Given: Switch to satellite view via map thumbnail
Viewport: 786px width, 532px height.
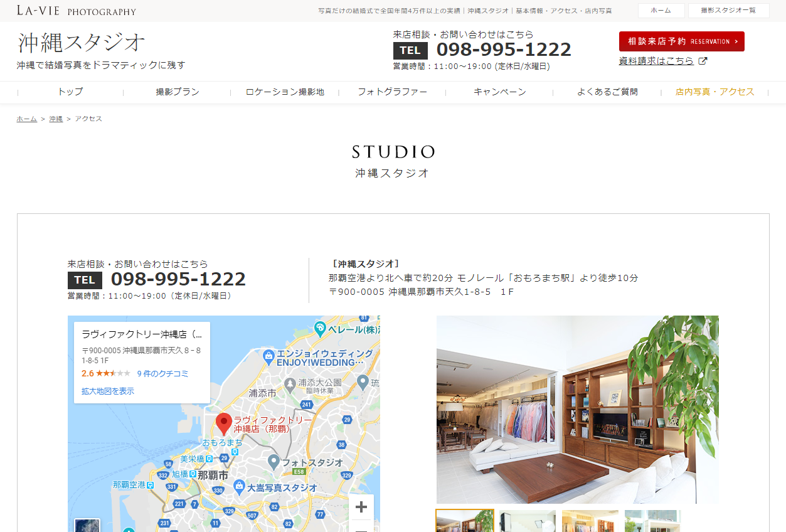Looking at the screenshot, I should click(x=87, y=525).
